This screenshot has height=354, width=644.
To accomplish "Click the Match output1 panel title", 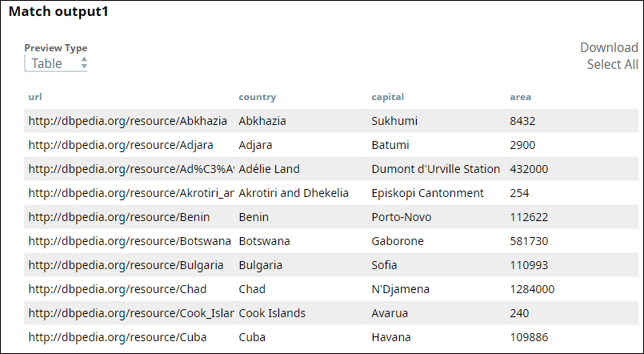I will (x=58, y=13).
